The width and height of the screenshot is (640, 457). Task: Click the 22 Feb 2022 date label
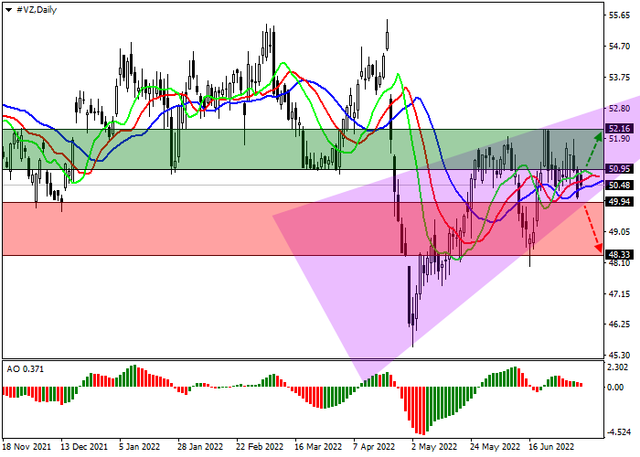(260, 447)
